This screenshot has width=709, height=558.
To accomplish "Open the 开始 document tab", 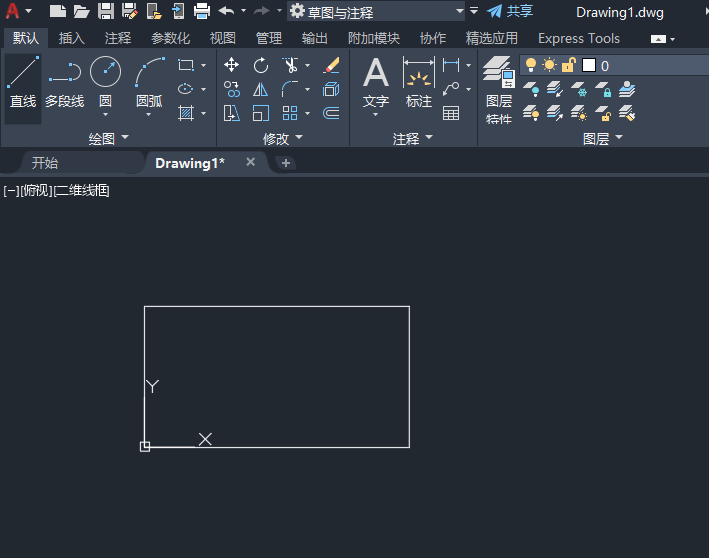I will [x=45, y=163].
